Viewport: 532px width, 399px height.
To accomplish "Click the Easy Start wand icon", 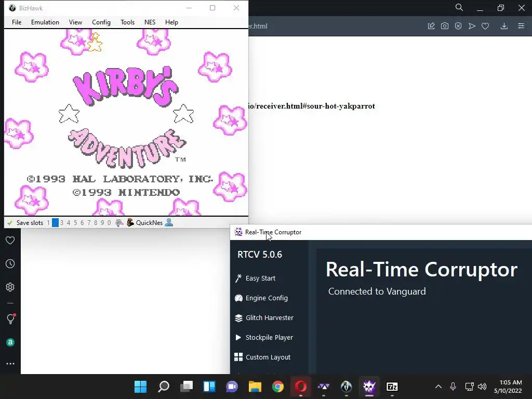I will (238, 278).
